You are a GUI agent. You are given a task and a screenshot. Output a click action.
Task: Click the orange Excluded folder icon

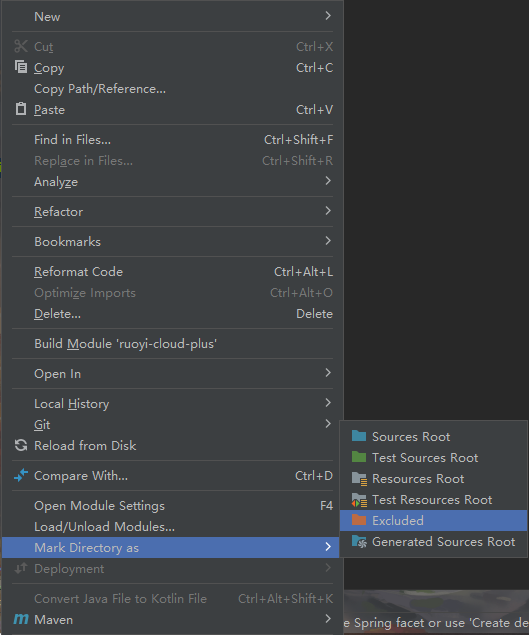[x=359, y=520]
